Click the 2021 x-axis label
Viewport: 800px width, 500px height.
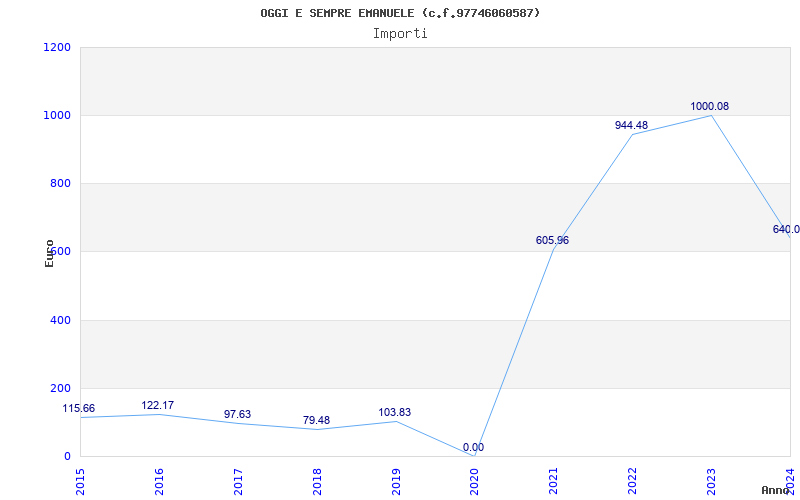554,482
